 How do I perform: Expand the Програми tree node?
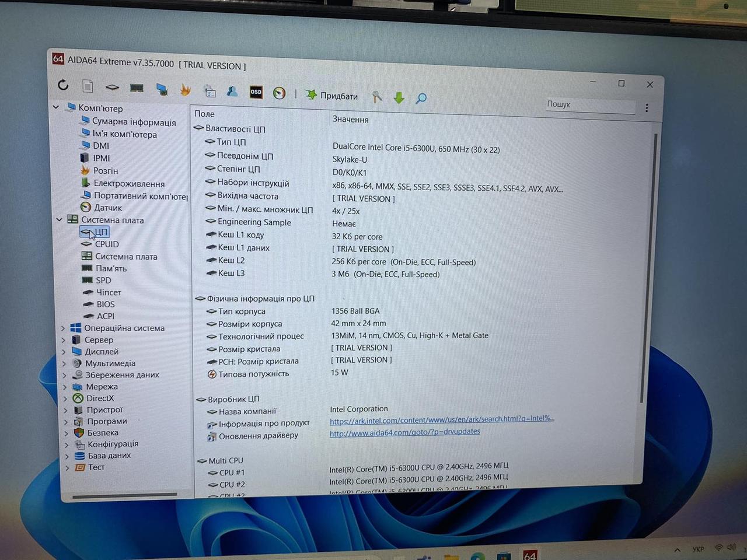pyautogui.click(x=66, y=421)
